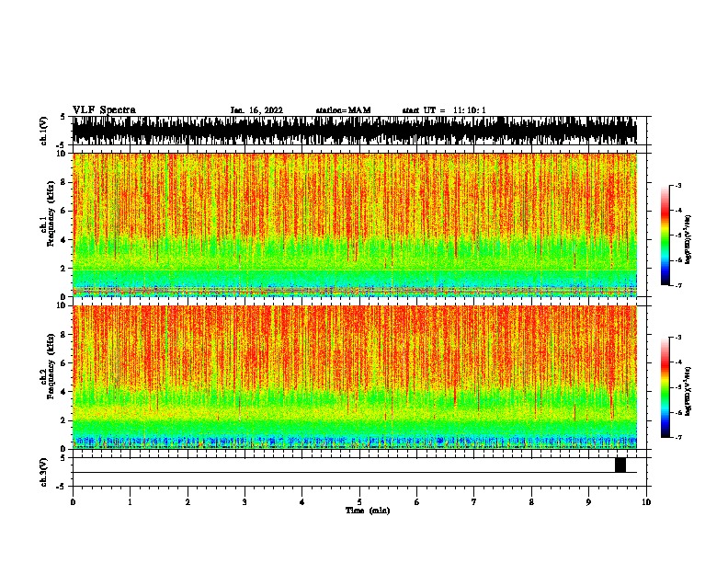
Task: Click the ch.1 voltage waveform strip
Action: click(x=355, y=131)
